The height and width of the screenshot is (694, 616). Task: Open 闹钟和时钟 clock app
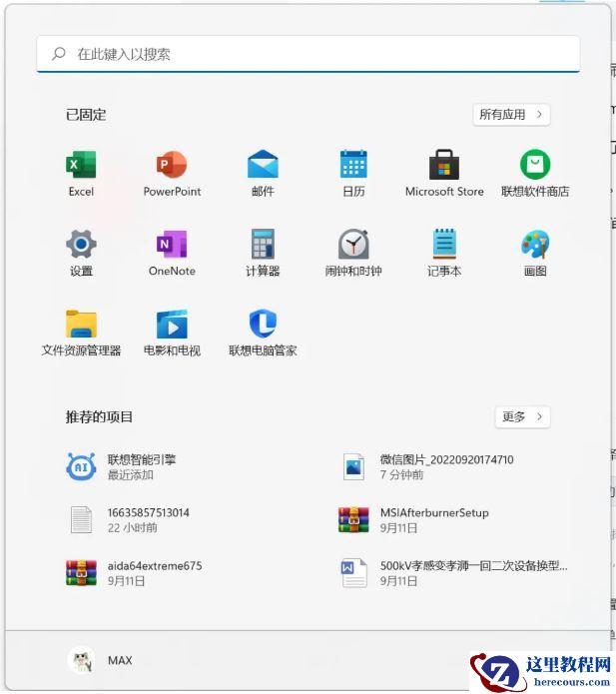point(353,254)
